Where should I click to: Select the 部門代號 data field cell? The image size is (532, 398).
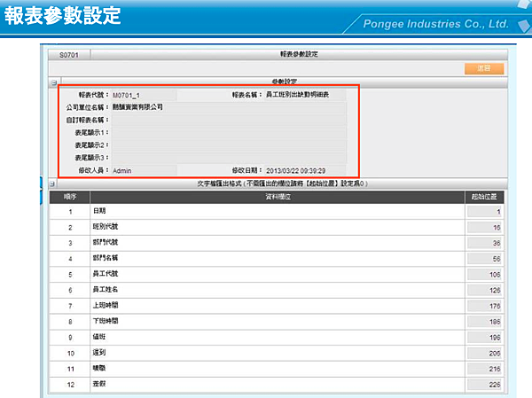tap(278, 243)
